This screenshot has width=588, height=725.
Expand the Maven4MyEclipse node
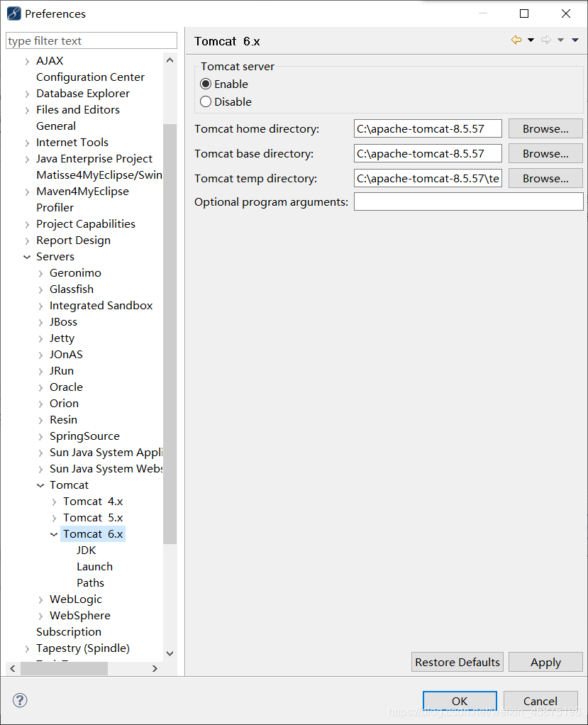point(27,192)
